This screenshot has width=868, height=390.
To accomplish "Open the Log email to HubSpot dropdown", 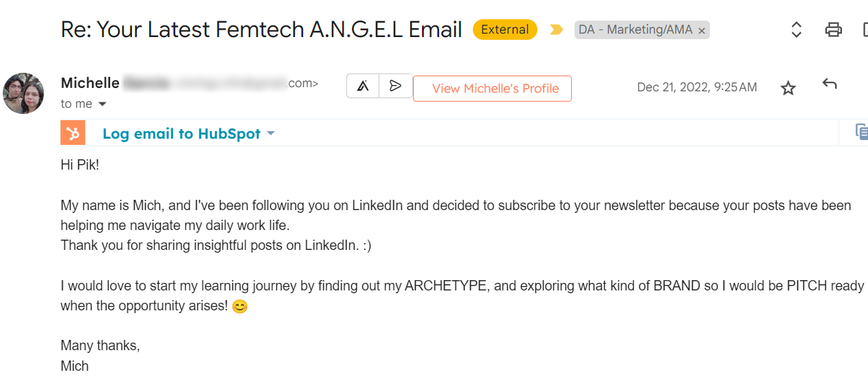I will pos(271,133).
